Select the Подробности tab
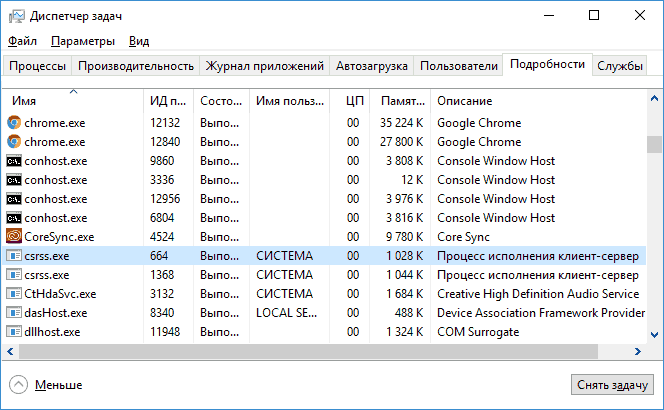 547,64
